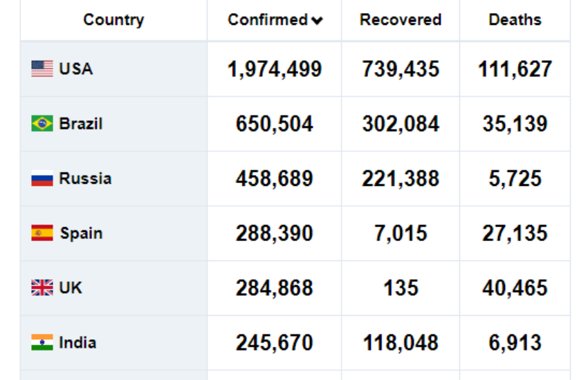The image size is (588, 380).
Task: Click the USA flag icon
Action: [42, 69]
